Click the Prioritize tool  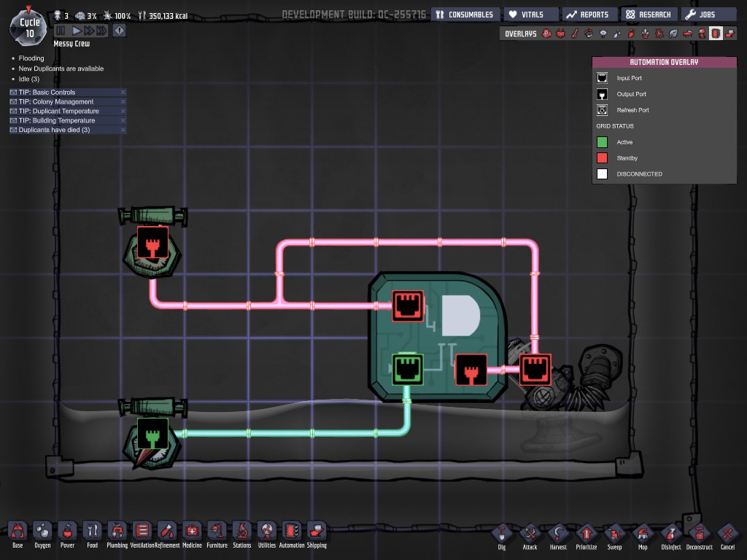point(587,534)
